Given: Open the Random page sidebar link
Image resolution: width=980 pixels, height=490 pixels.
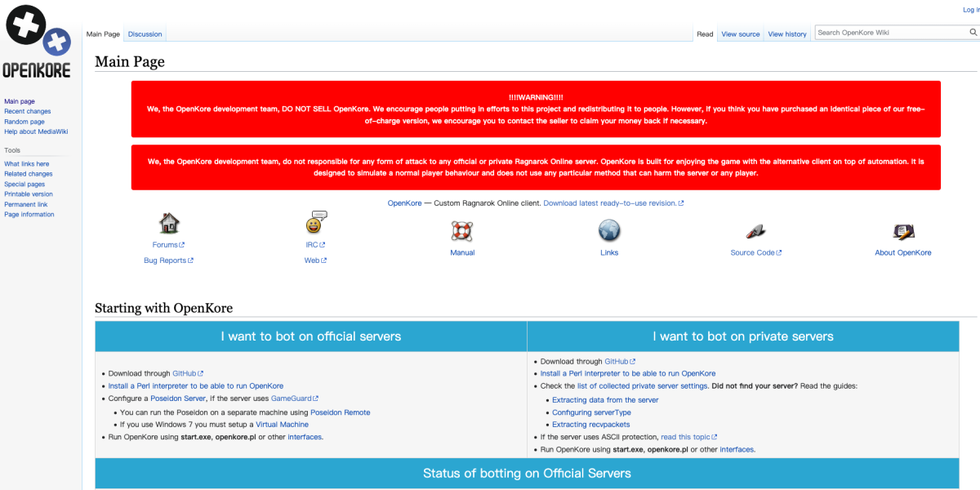Looking at the screenshot, I should tap(24, 122).
